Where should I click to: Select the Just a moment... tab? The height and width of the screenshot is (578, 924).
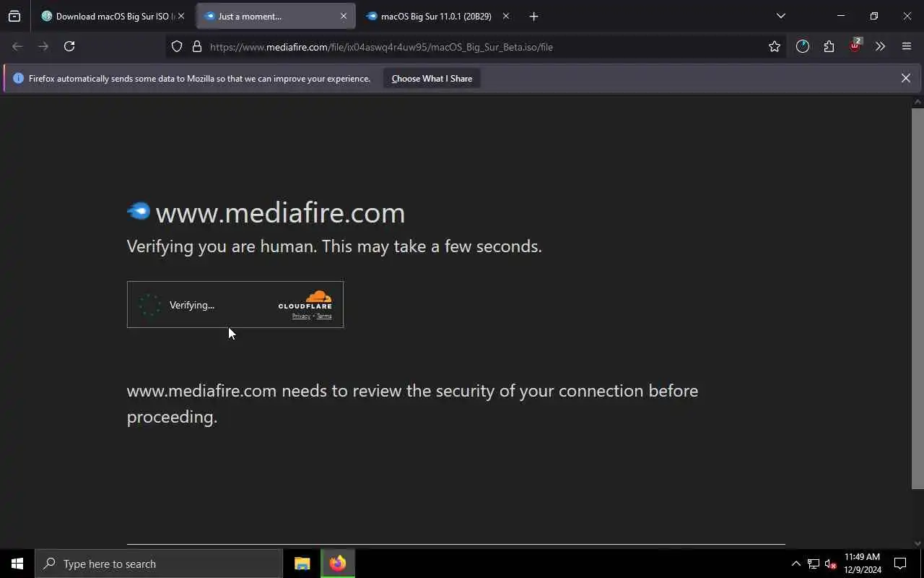pos(276,16)
